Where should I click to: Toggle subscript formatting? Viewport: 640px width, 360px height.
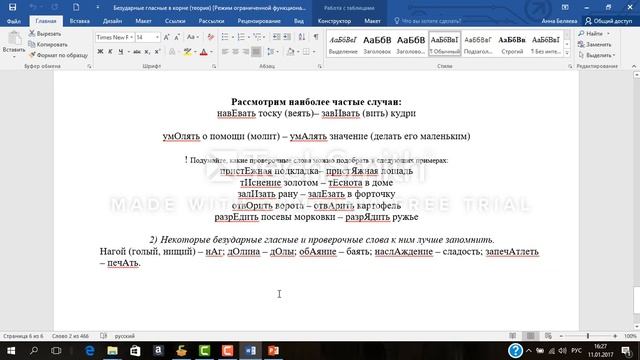coord(147,51)
